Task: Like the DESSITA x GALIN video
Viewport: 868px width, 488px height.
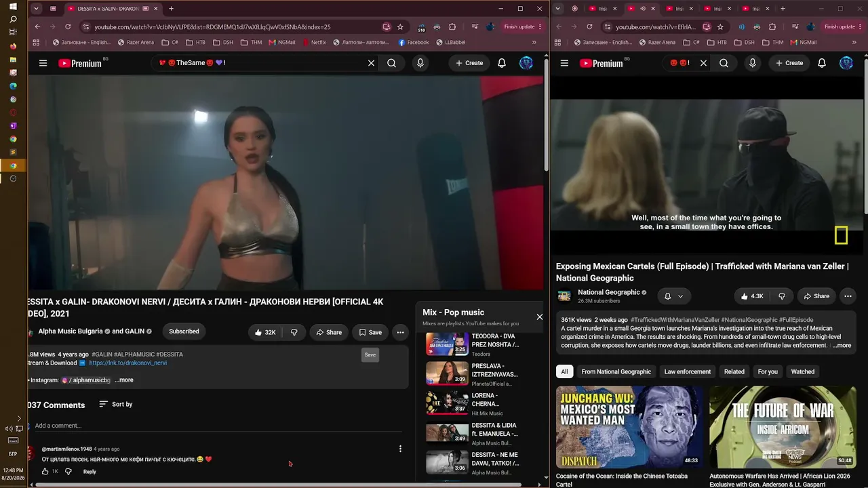Action: click(x=265, y=332)
